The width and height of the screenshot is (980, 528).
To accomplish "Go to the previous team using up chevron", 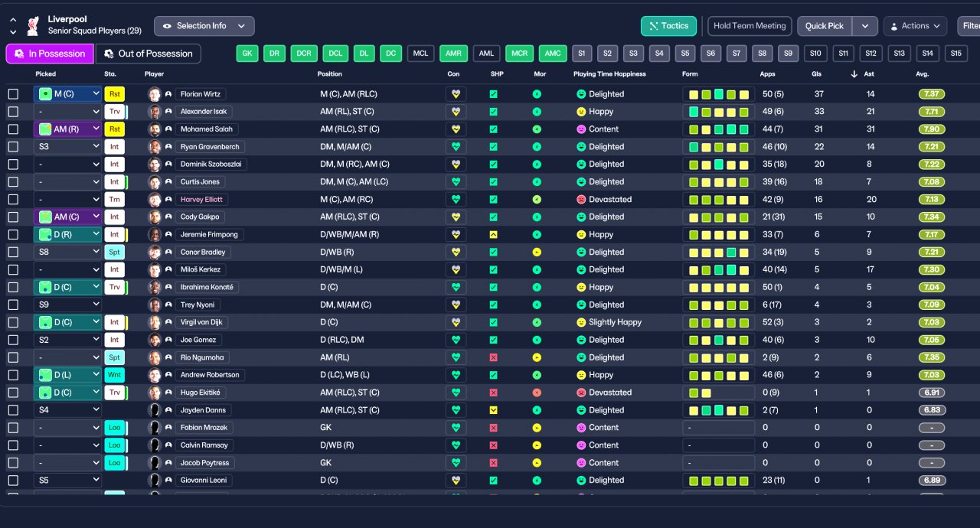I will [13, 20].
